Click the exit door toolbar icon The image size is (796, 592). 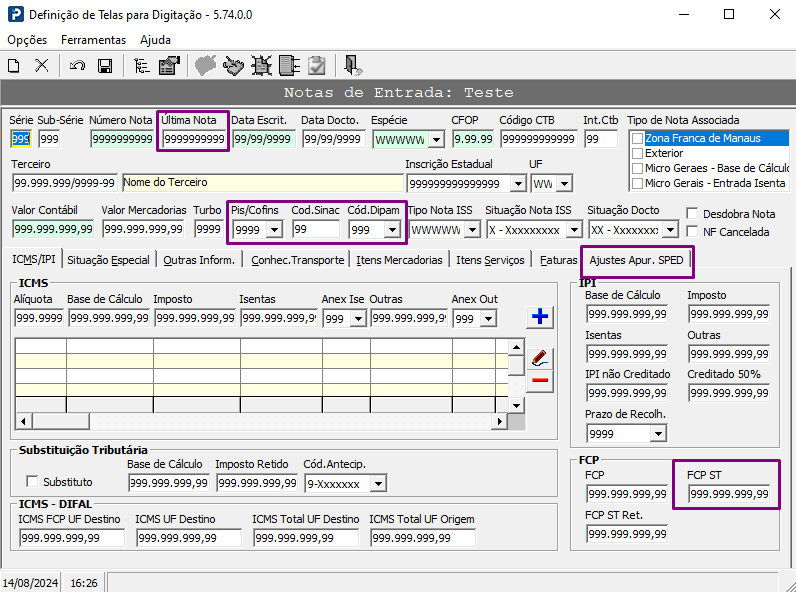pos(352,65)
